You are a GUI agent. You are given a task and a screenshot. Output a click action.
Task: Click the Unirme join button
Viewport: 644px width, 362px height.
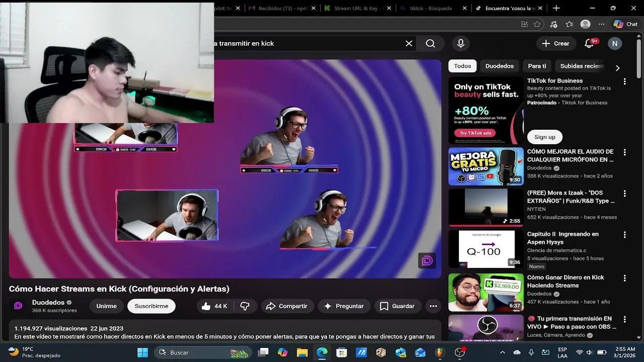[107, 306]
